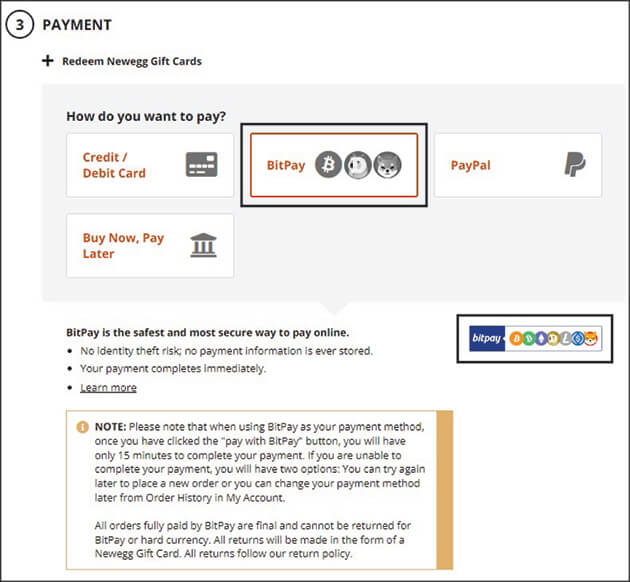Image resolution: width=630 pixels, height=582 pixels.
Task: Pick the Buy Now, Pay Later label
Action: [x=123, y=245]
